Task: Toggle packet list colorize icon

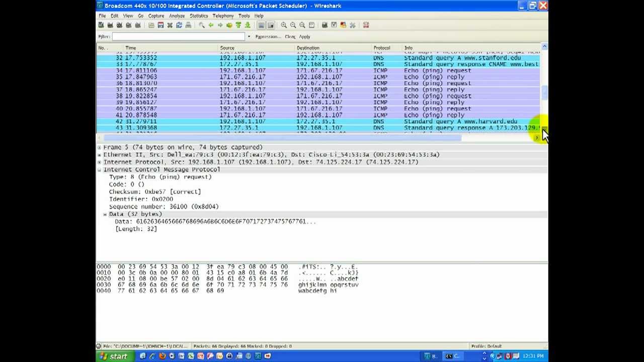Action: coord(261,25)
